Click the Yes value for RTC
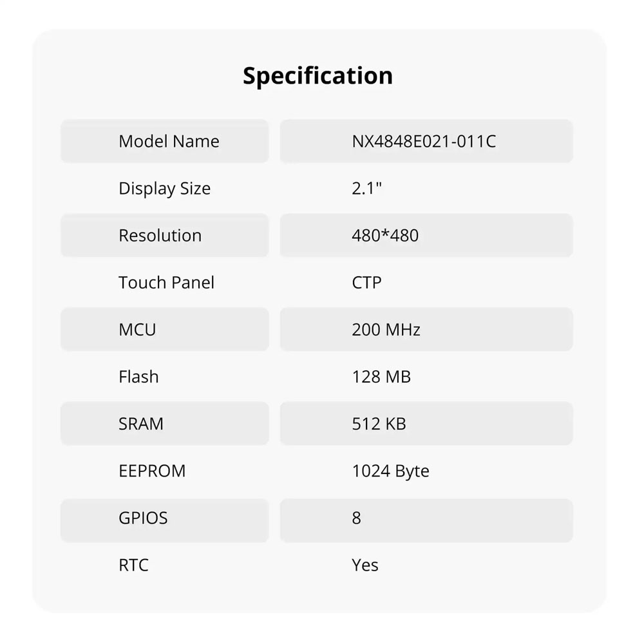The height and width of the screenshot is (644, 644). pos(365,565)
